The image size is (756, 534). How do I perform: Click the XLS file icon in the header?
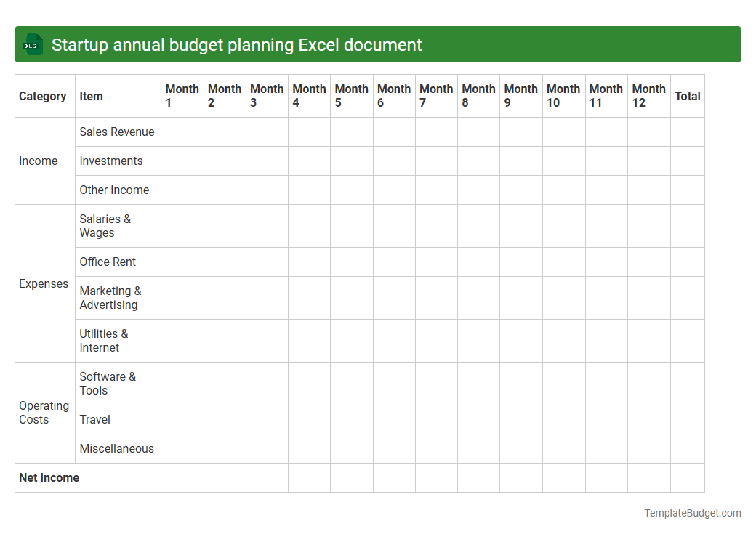pyautogui.click(x=32, y=44)
